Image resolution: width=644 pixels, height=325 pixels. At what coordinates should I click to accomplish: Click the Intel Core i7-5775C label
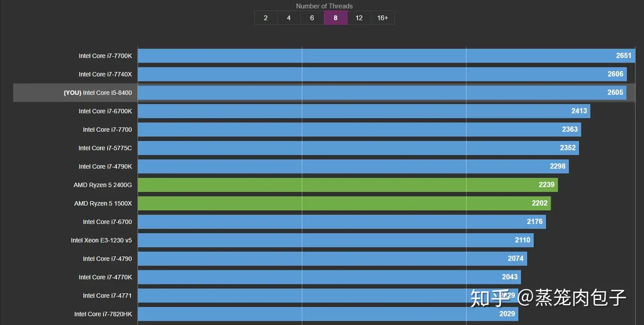pyautogui.click(x=105, y=148)
